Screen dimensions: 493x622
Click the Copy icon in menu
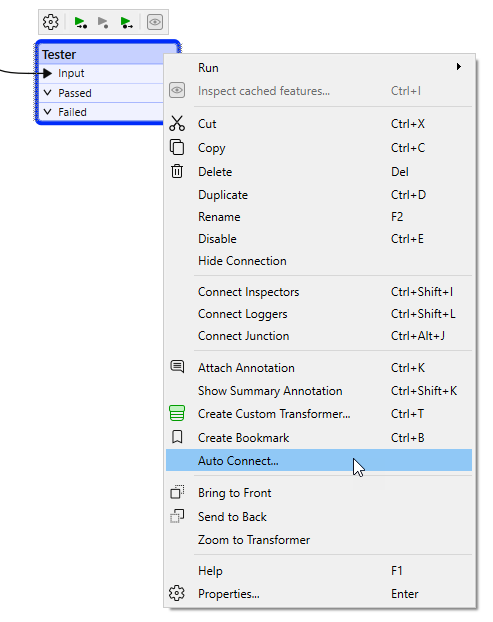(x=177, y=147)
